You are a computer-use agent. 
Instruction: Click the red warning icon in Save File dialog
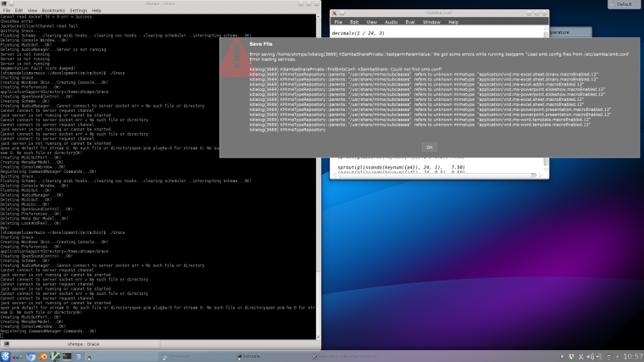tap(236, 58)
